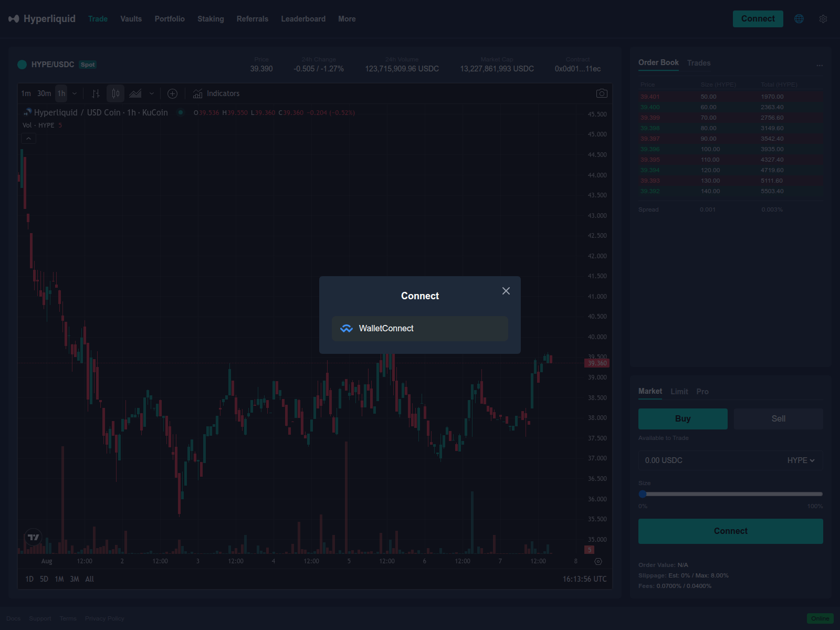Select candlestick chart style icon
Viewport: 840px width, 630px height.
click(x=115, y=93)
